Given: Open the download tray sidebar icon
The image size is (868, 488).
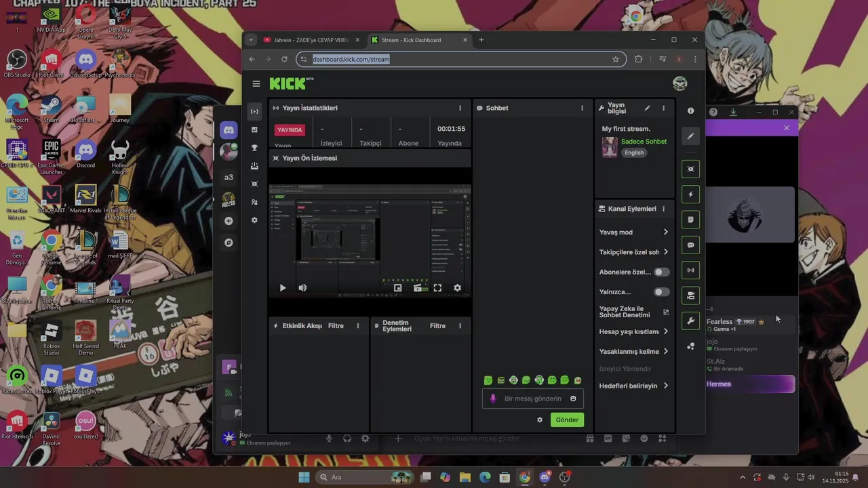Looking at the screenshot, I should click(x=254, y=166).
